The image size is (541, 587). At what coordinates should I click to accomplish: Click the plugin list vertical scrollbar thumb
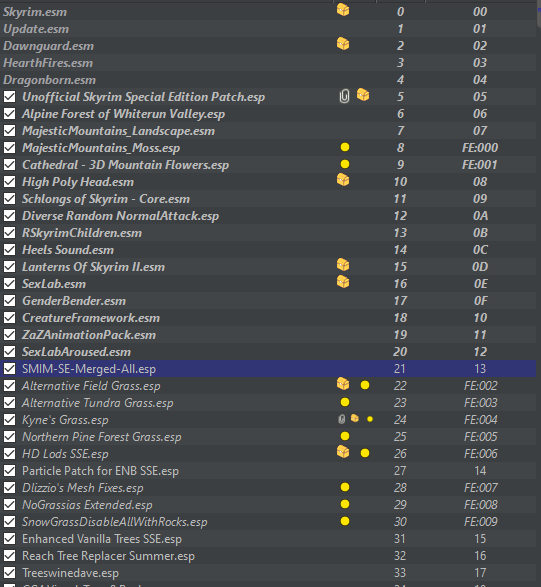[x=539, y=14]
